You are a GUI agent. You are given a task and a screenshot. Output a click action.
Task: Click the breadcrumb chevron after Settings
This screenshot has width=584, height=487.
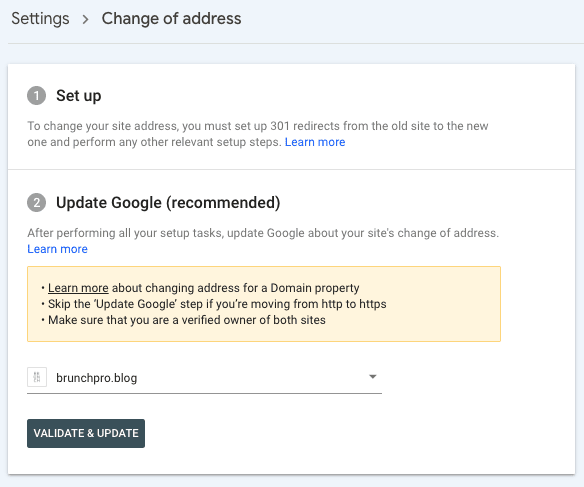85,19
